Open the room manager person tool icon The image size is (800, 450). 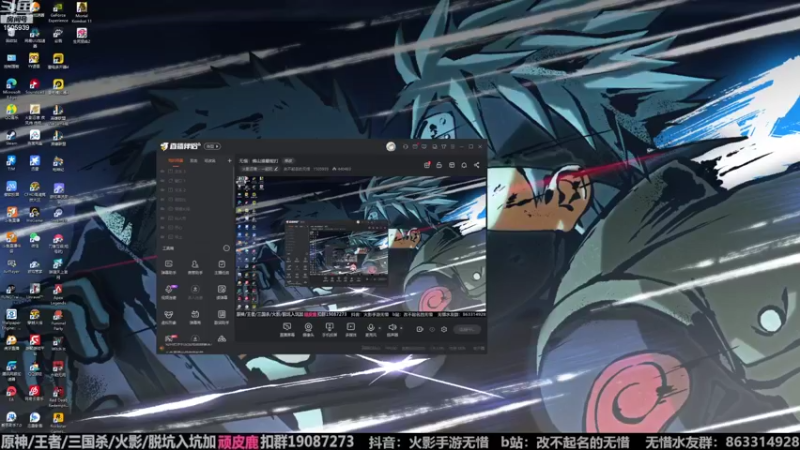(194, 266)
